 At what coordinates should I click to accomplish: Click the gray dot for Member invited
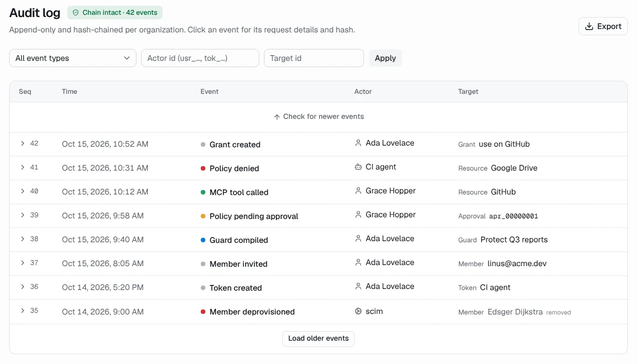[203, 264]
